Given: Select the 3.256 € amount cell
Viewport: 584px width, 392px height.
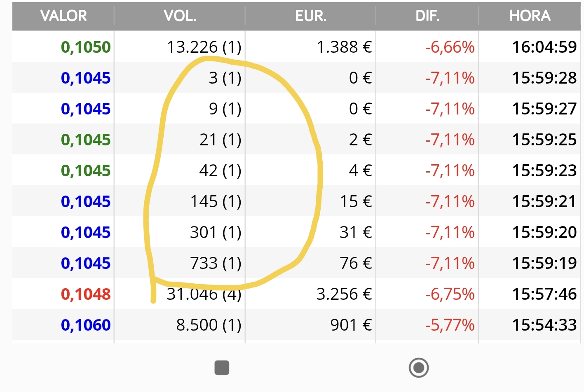Looking at the screenshot, I should tap(344, 294).
